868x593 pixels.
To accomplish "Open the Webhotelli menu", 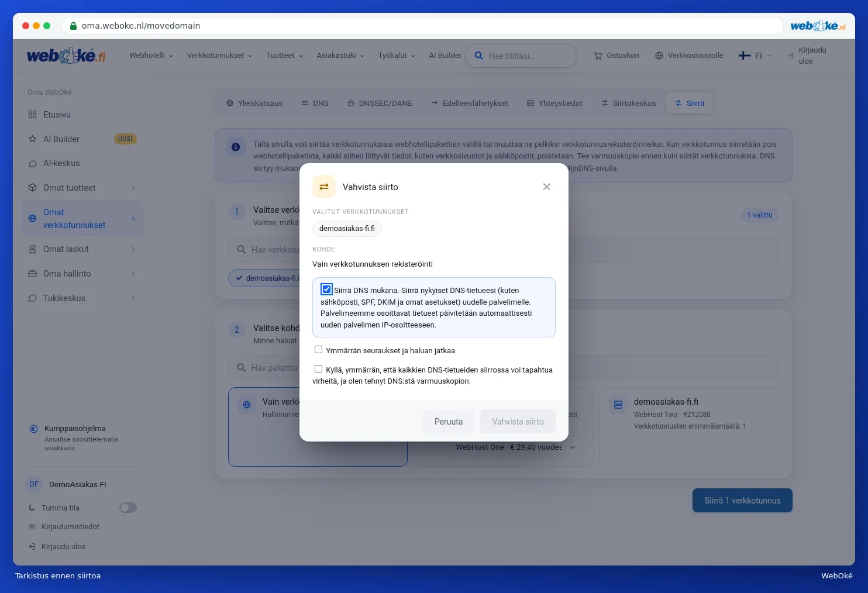I will pos(151,56).
